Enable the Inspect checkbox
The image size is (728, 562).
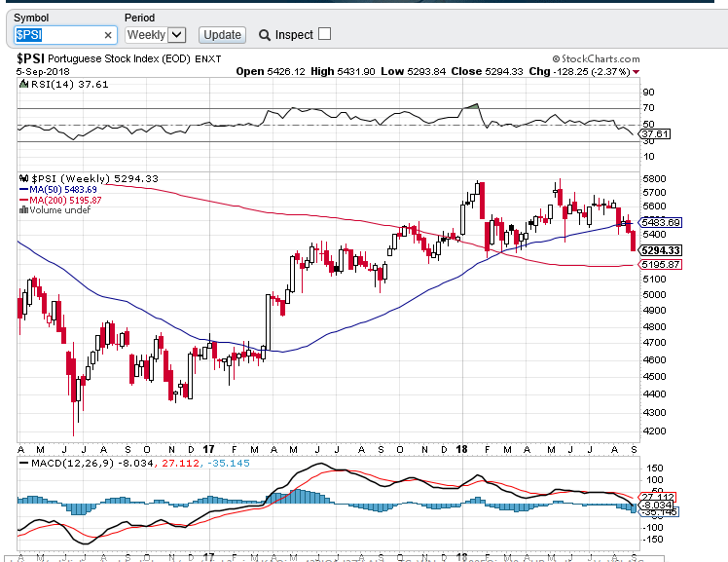point(324,34)
